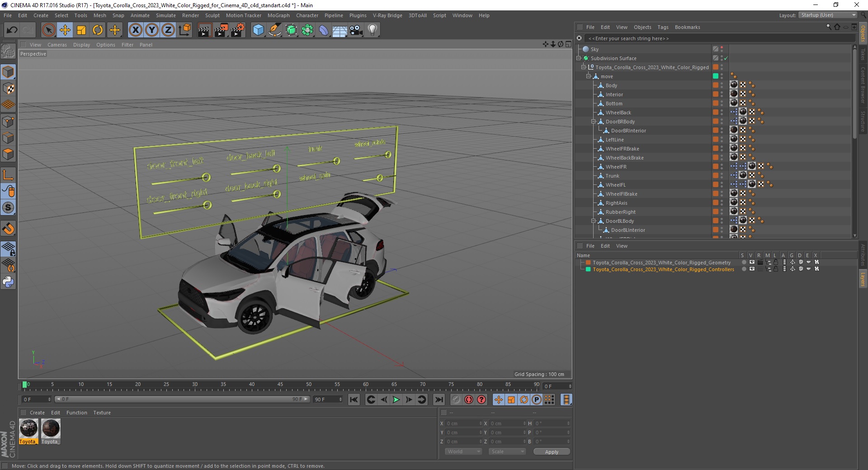
Task: Activate the Scale tool in toolbar
Action: 81,30
